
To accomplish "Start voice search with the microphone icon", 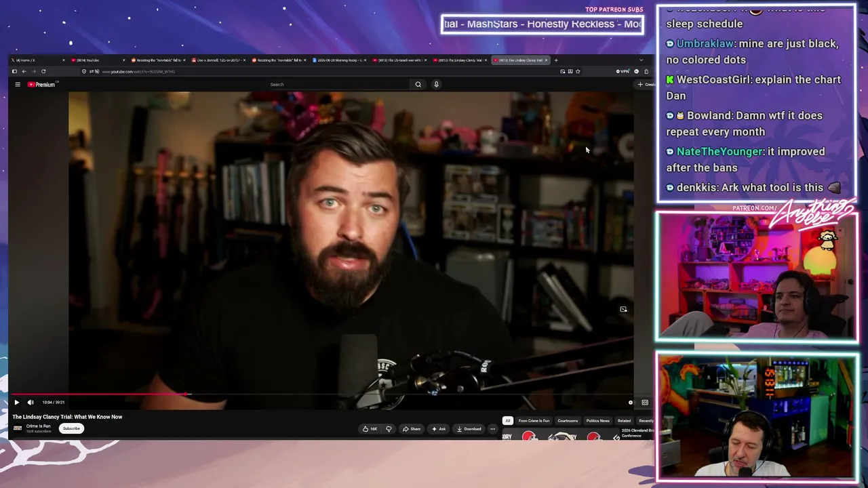I will click(436, 85).
